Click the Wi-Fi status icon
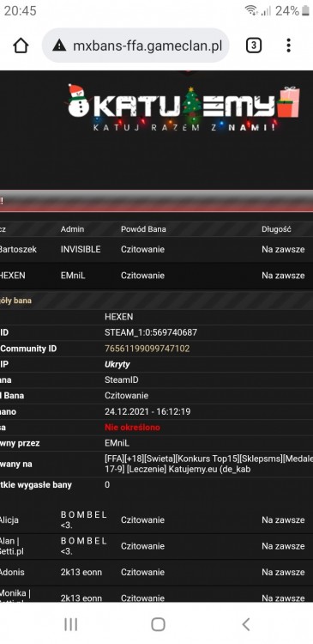The height and width of the screenshot is (644, 313). click(x=251, y=10)
